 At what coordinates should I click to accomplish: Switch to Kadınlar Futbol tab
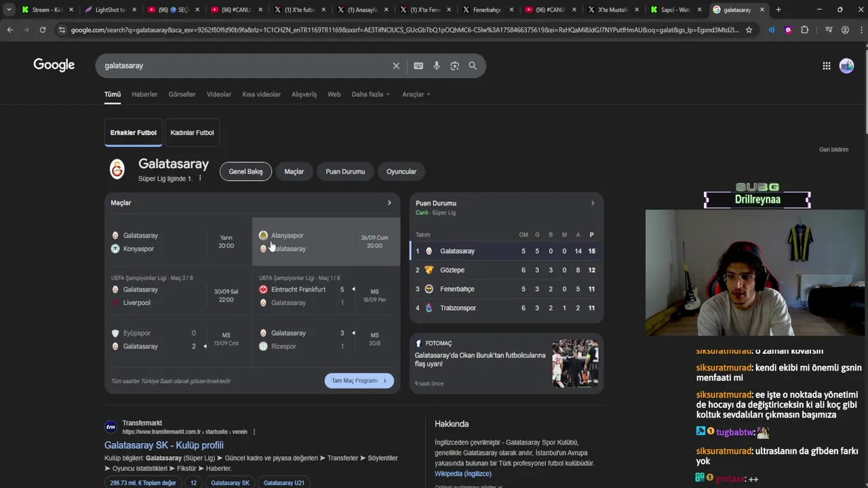click(x=192, y=133)
